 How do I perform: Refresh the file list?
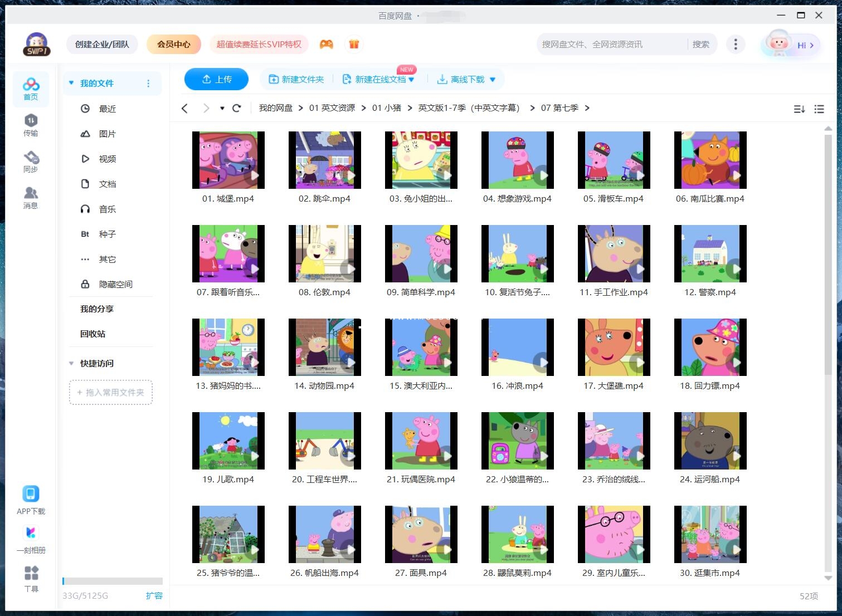click(x=236, y=108)
